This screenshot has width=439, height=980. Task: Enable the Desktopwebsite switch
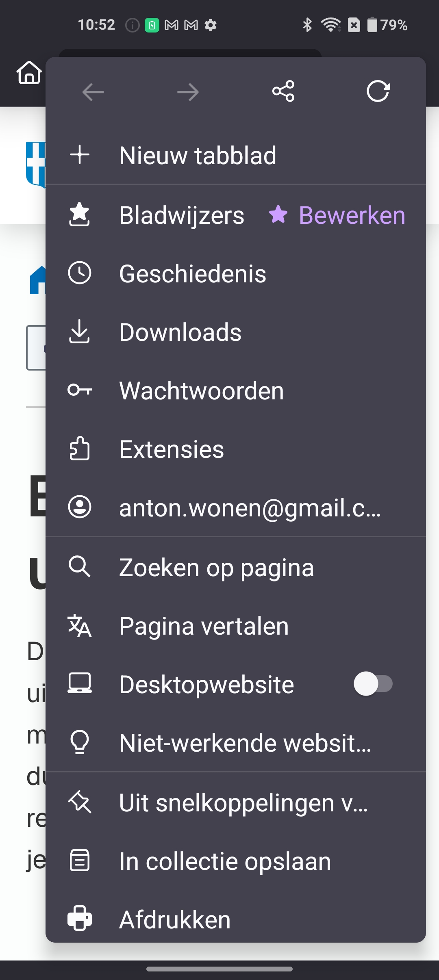point(373,684)
